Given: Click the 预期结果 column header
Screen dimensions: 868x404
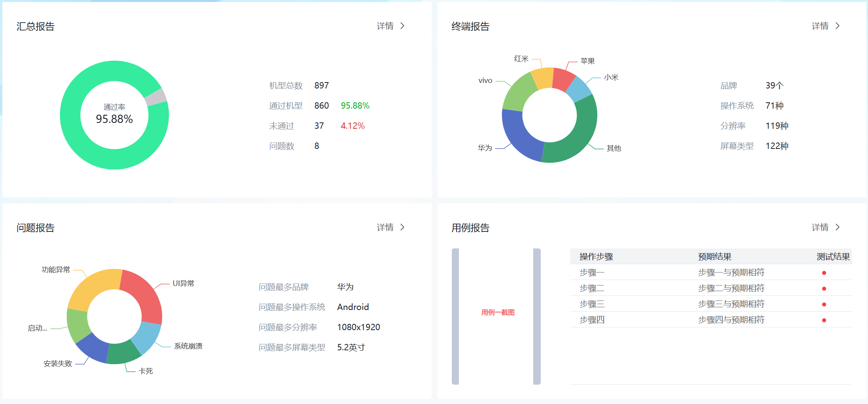Looking at the screenshot, I should coord(715,257).
